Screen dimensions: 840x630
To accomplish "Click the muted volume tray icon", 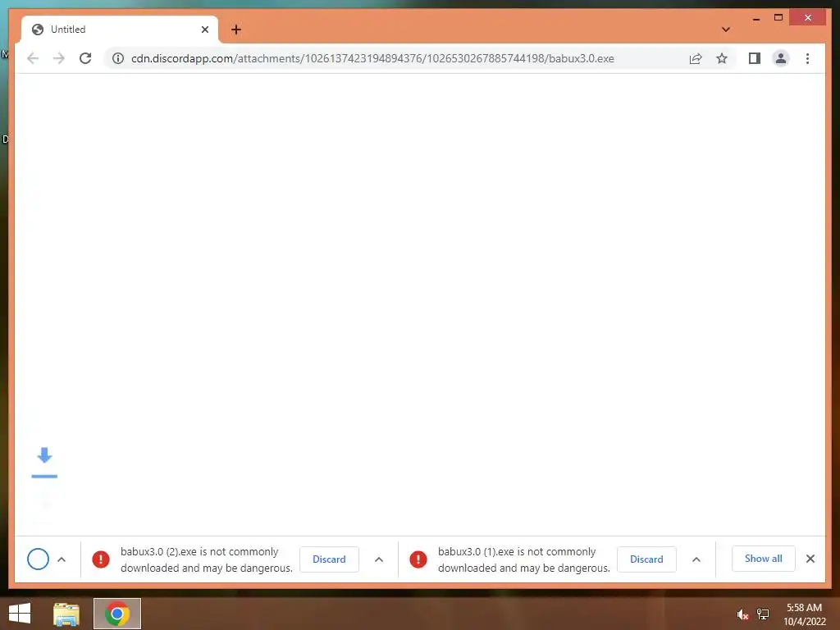I will tap(742, 614).
